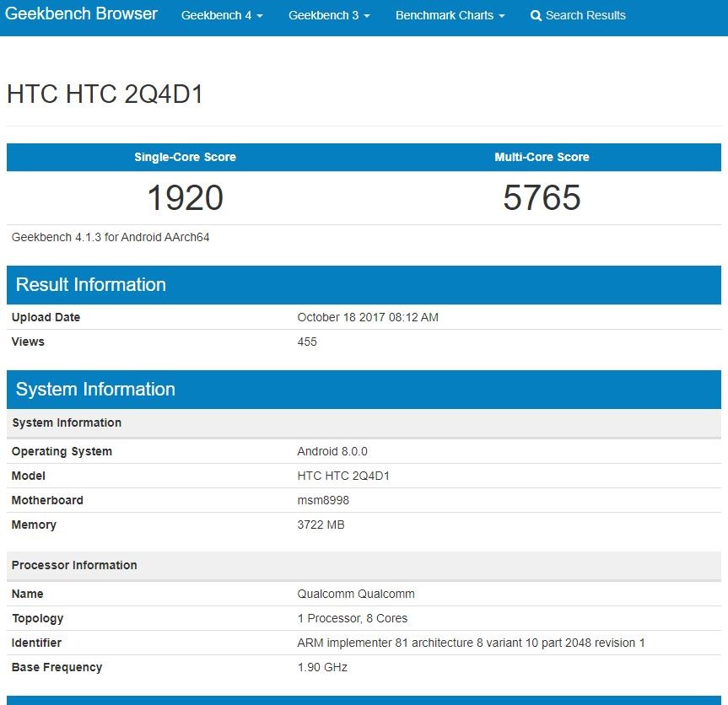Image resolution: width=728 pixels, height=705 pixels.
Task: Select the Android 8.0.0 operating system value
Action: coord(332,452)
